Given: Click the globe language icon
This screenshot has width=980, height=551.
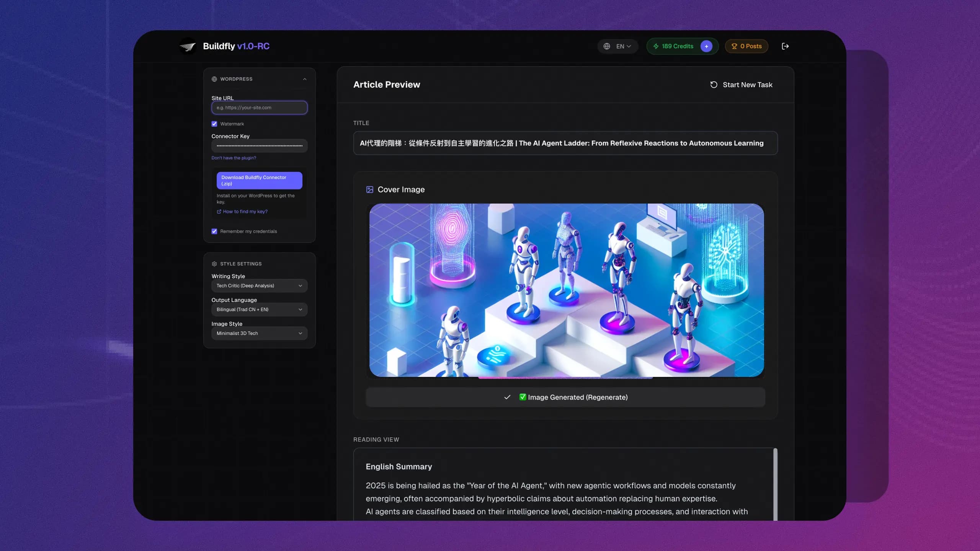Looking at the screenshot, I should coord(607,46).
